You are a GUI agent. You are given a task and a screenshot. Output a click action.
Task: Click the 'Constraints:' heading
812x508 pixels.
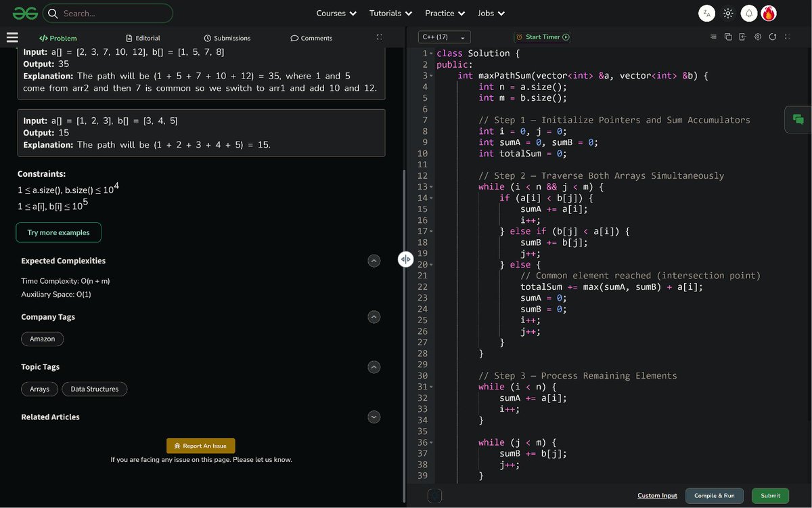coord(42,174)
